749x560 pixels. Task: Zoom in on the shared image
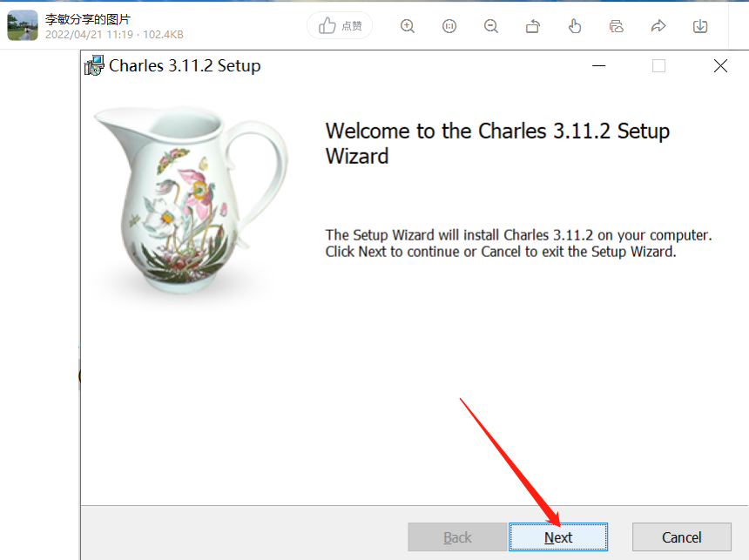coord(407,26)
